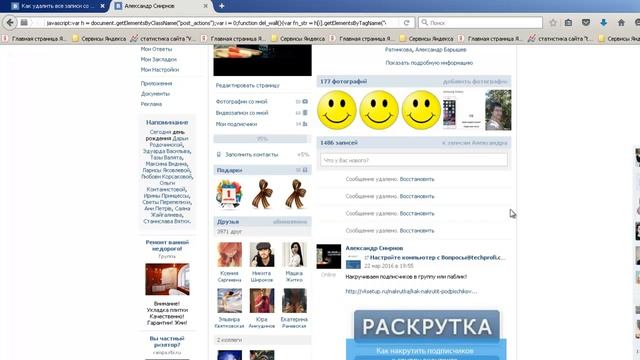
Task: Click 'Редактировать страницу' link
Action: click(248, 85)
